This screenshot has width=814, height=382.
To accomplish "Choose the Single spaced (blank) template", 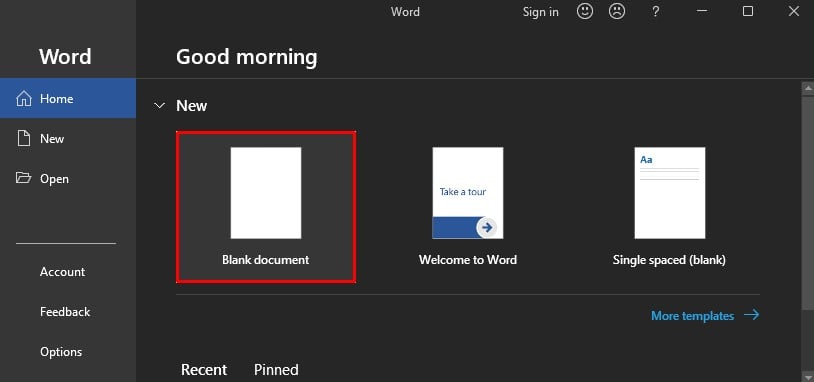I will (x=669, y=207).
